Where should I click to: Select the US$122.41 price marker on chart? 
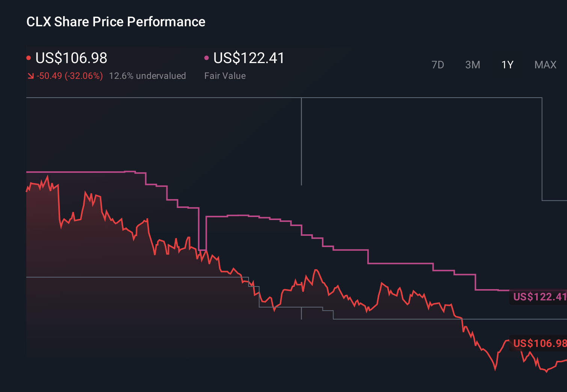pos(540,297)
